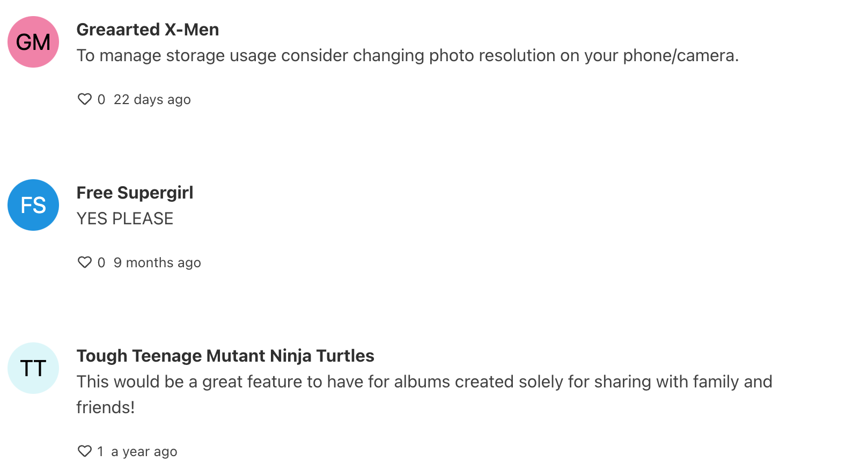The height and width of the screenshot is (469, 868).
Task: Click the pink avatar at the top
Action: click(x=33, y=41)
